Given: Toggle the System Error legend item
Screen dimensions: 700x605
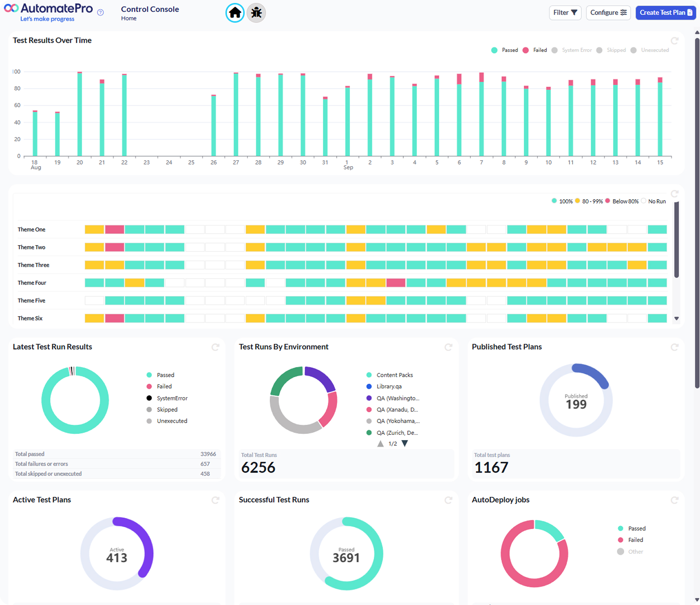Looking at the screenshot, I should (x=573, y=50).
